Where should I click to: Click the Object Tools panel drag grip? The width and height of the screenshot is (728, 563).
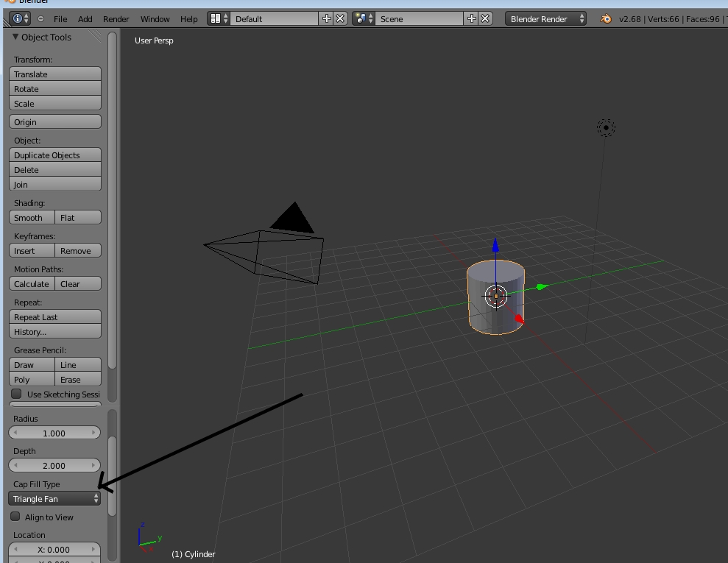coord(95,36)
